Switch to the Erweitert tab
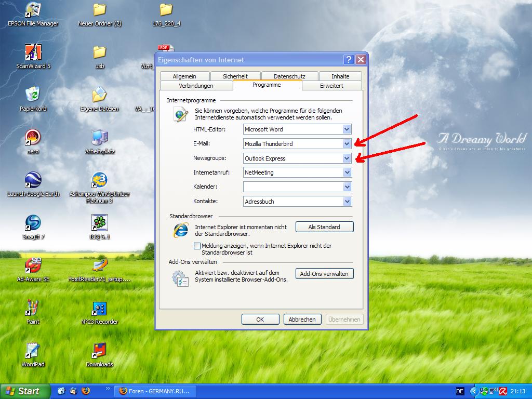The height and width of the screenshot is (399, 532). 331,86
